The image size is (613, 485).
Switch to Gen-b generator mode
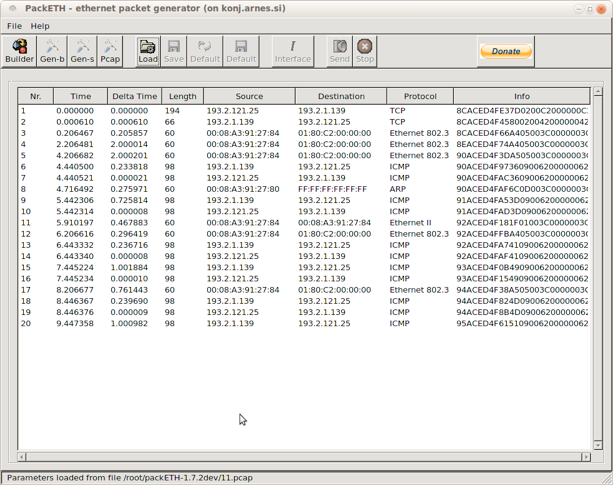[51, 51]
